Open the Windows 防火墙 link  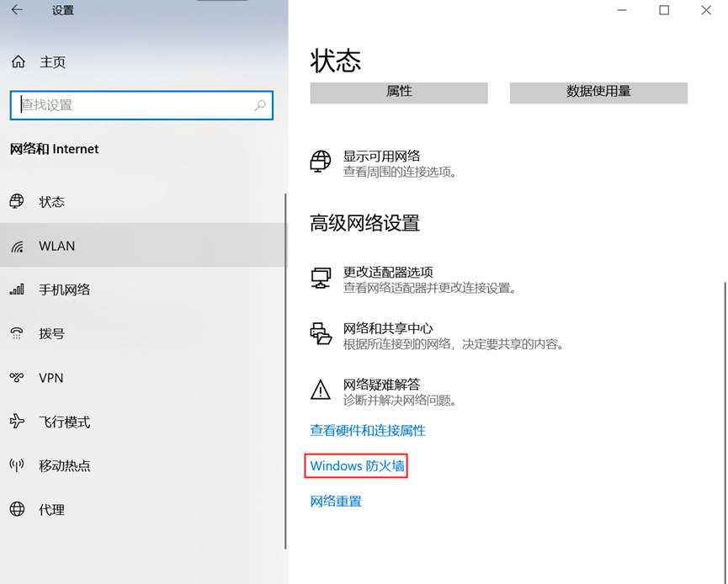point(355,465)
